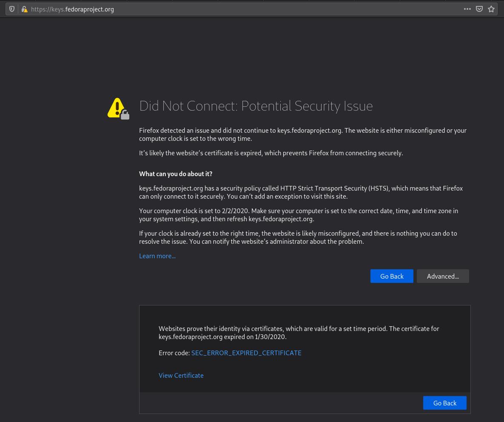Click the 'HTTP Strict Transport Security (HSTS)' text
The image size is (504, 422).
pos(334,188)
